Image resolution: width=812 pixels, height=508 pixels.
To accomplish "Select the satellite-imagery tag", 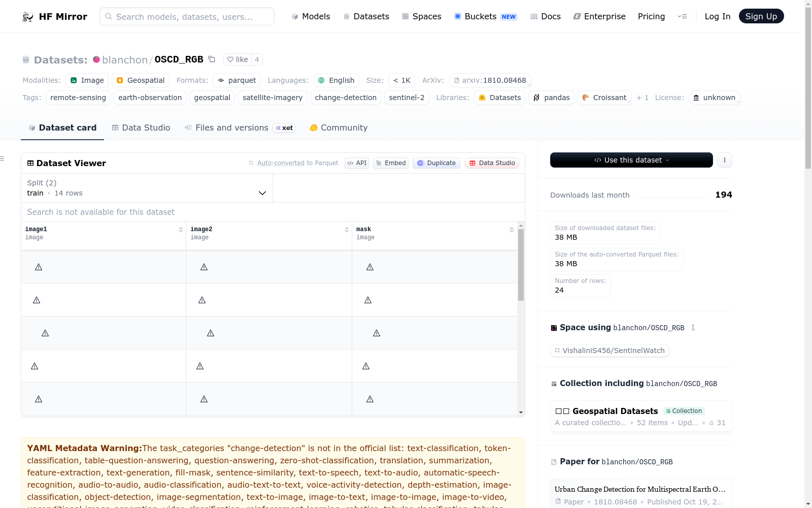I will 273,98.
